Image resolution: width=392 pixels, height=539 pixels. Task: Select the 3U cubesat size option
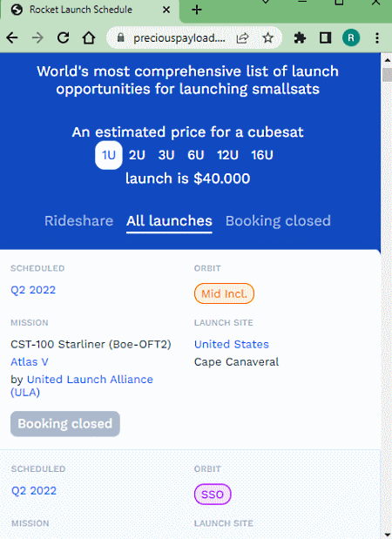click(x=166, y=155)
